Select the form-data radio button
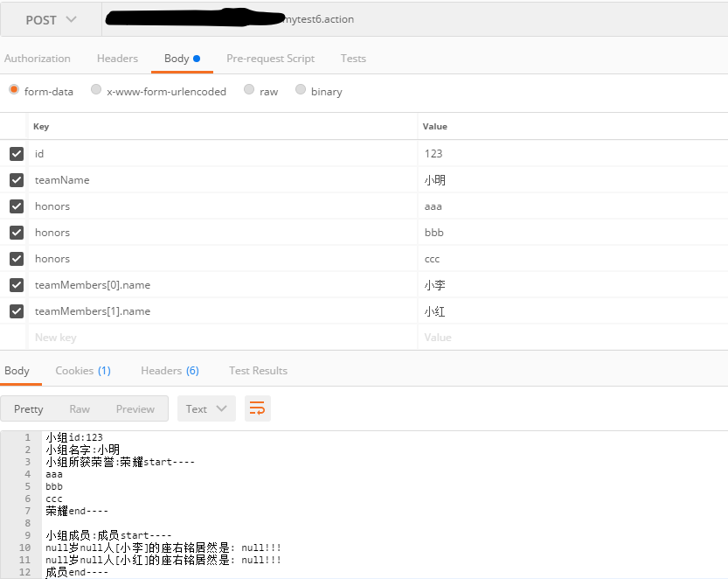The image size is (728, 579). (14, 89)
